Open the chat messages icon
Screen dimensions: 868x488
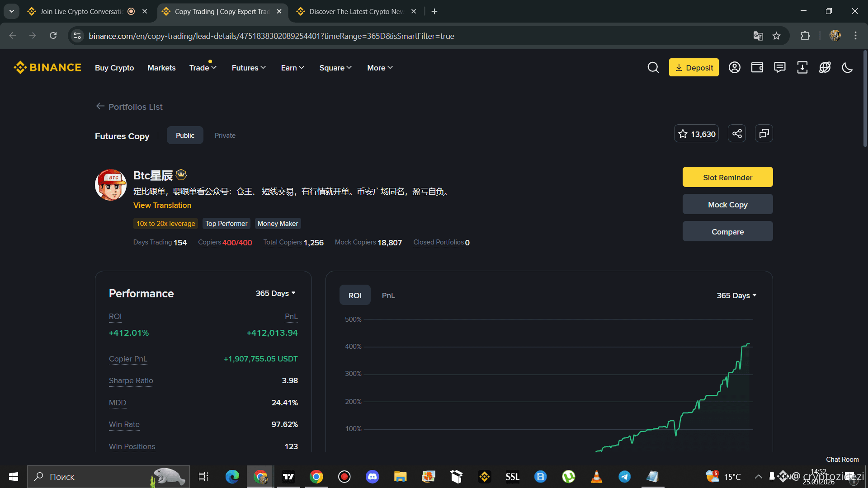coord(780,68)
